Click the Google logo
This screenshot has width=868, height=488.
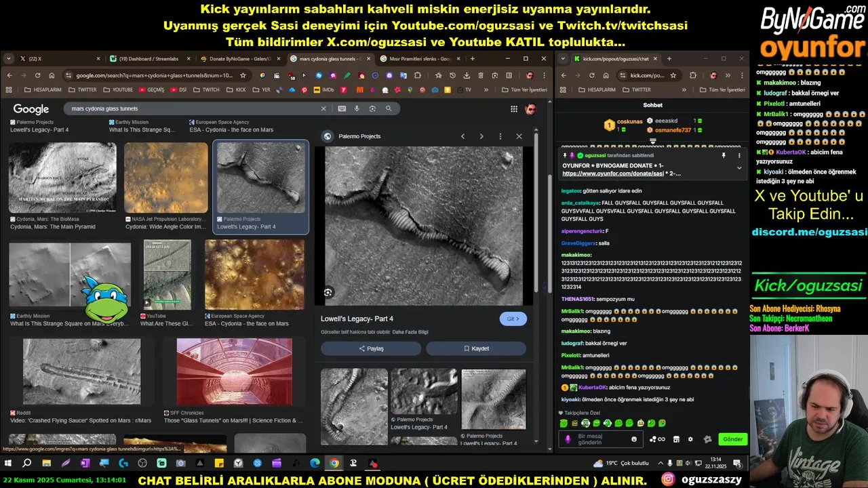point(31,109)
